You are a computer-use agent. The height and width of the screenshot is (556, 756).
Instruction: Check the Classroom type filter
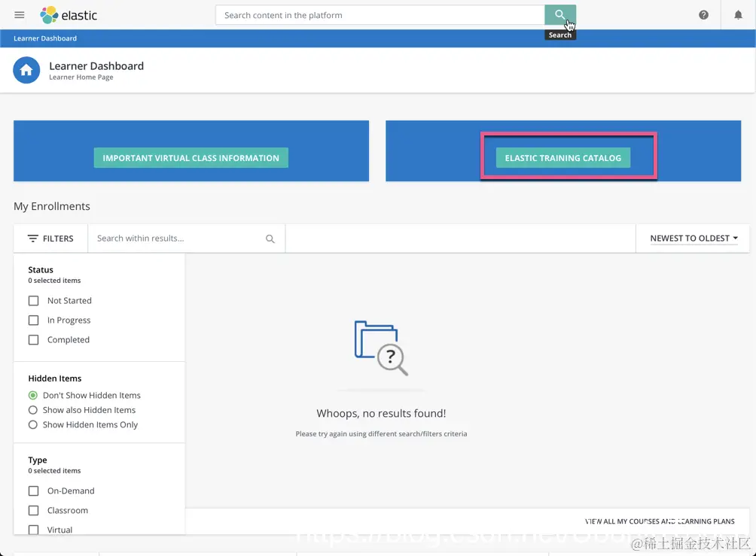tap(33, 510)
